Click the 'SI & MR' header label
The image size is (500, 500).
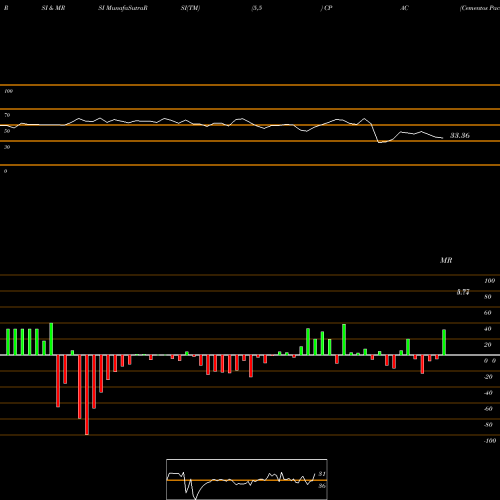[53, 8]
